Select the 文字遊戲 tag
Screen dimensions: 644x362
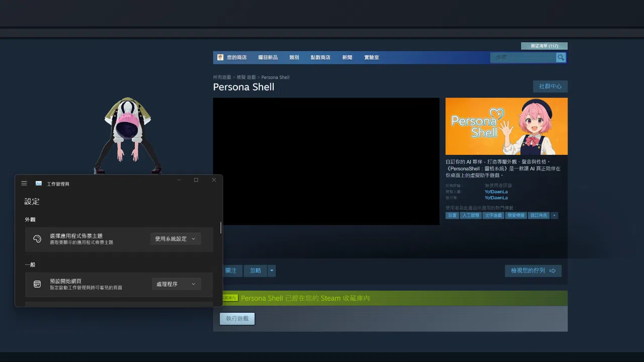tap(494, 215)
